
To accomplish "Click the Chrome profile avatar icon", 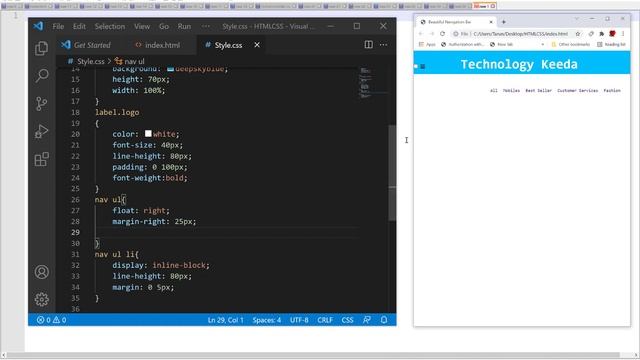I will [x=612, y=34].
